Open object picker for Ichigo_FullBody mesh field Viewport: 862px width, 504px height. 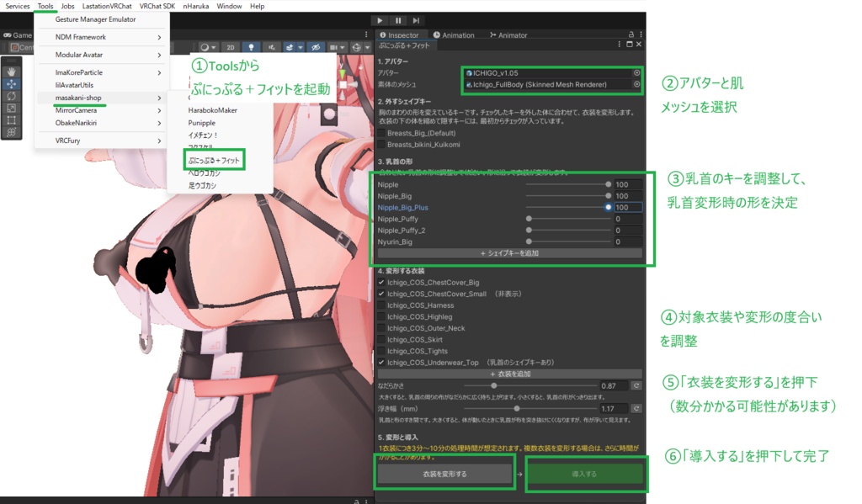[x=636, y=85]
